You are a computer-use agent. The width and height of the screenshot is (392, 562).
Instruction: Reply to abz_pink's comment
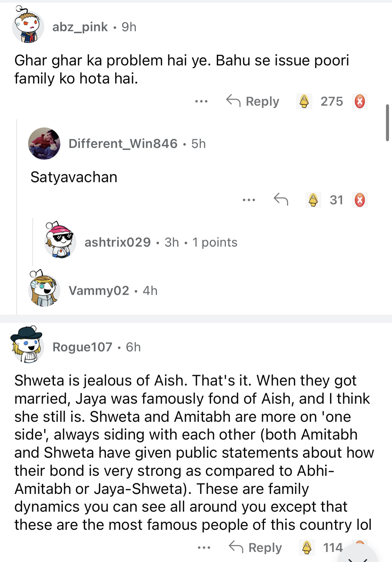[x=253, y=101]
